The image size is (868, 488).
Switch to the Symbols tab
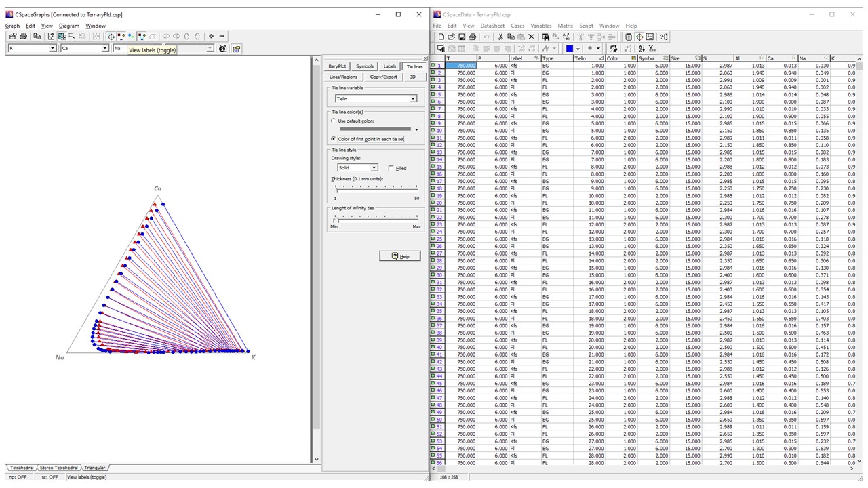(364, 66)
